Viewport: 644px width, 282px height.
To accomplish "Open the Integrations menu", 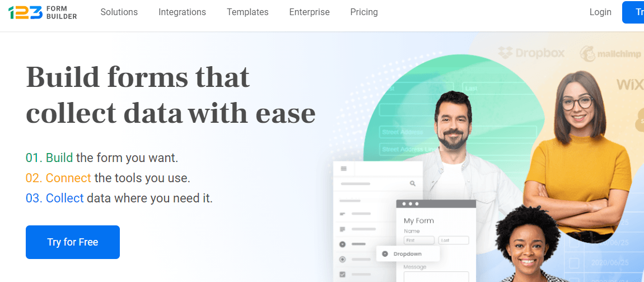I will click(182, 12).
